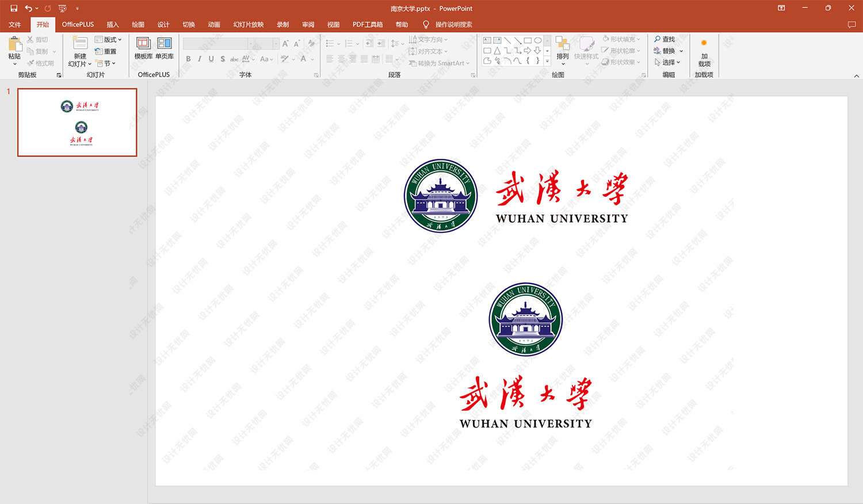This screenshot has height=504, width=863.
Task: Click Text Direction (文字方向) button
Action: click(x=428, y=40)
